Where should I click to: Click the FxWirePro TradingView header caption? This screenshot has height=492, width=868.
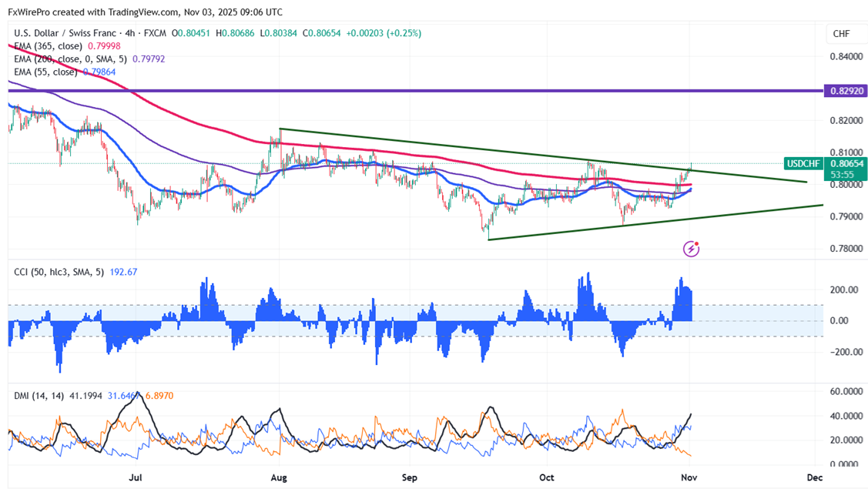pos(145,12)
